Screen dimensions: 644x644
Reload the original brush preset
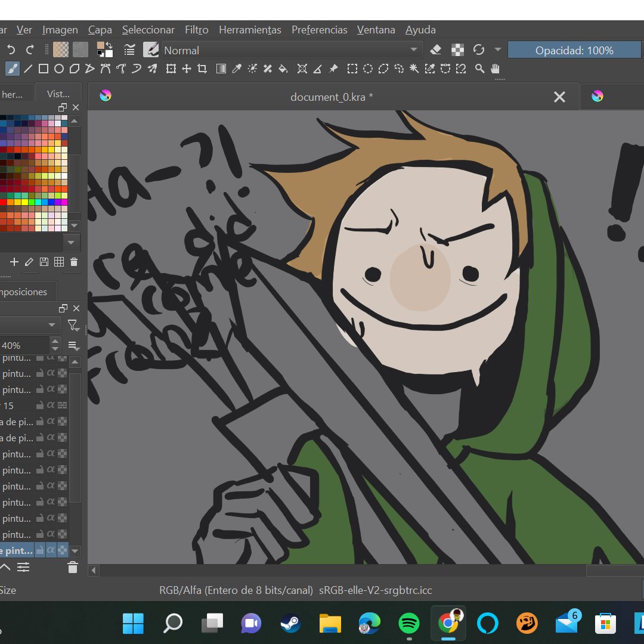pyautogui.click(x=478, y=49)
